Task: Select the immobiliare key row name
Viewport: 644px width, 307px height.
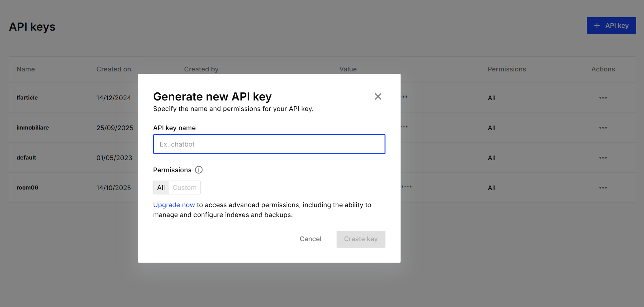Action: (33, 128)
